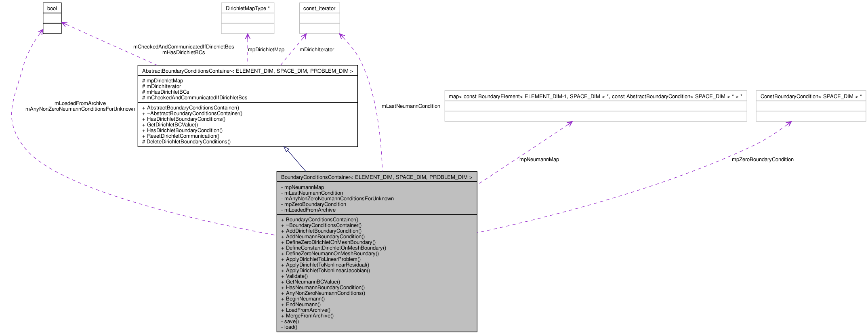
Task: Click ResetDirichletCommunication() method
Action: (181, 136)
